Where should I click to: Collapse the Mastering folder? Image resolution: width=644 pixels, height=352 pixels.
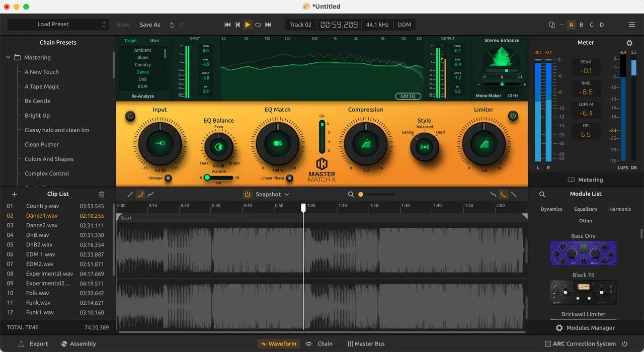tap(8, 57)
